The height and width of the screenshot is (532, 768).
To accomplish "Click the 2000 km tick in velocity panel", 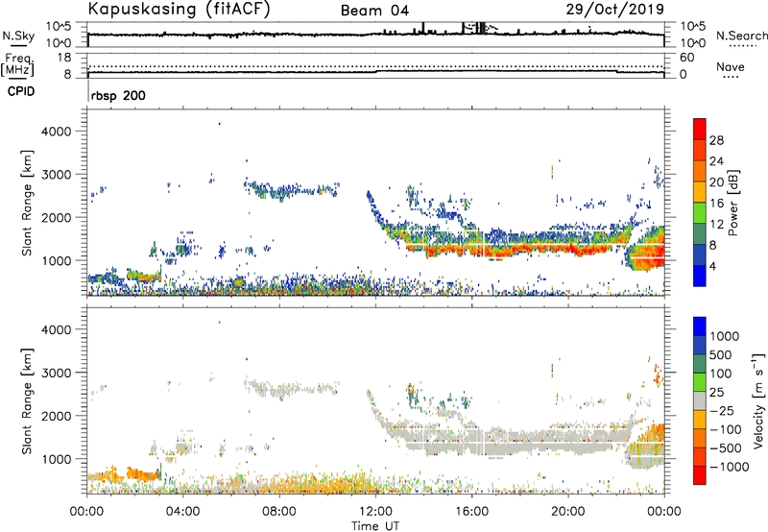I will (56, 416).
